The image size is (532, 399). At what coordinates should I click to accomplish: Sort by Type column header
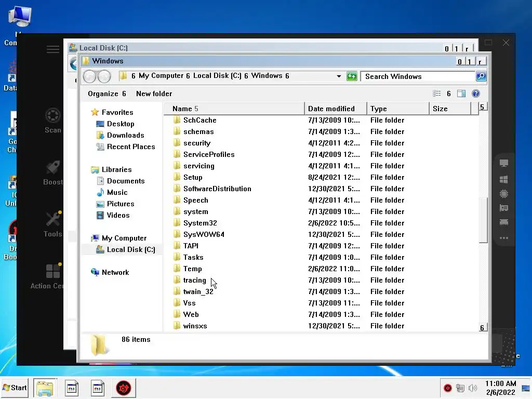398,109
